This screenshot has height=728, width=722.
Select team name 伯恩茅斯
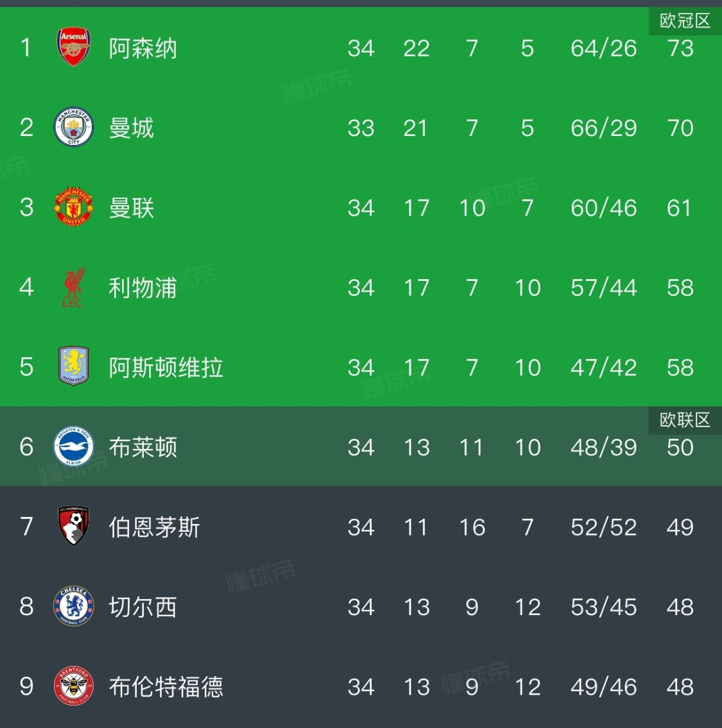(x=154, y=527)
